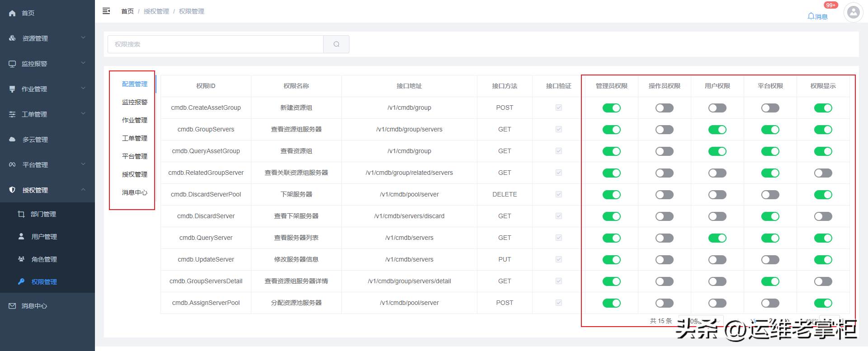The image size is (868, 351).
Task: Open 消息中心 sidebar item
Action: (47, 306)
